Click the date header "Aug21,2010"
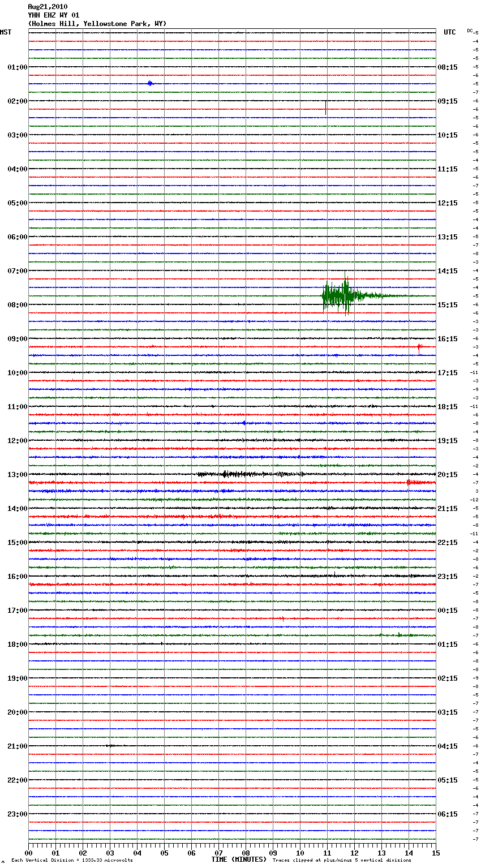 point(48,7)
